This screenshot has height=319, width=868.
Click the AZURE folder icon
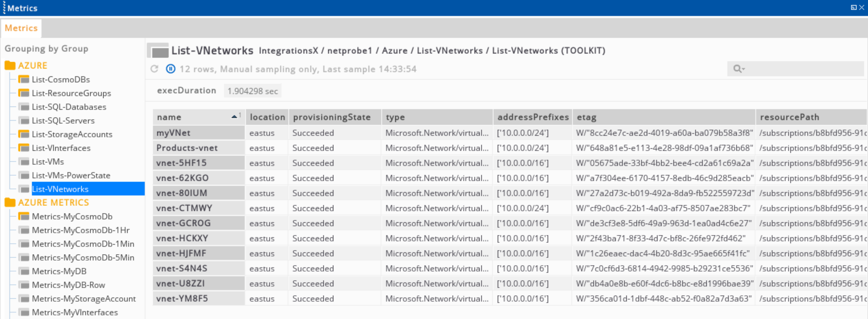(10, 66)
